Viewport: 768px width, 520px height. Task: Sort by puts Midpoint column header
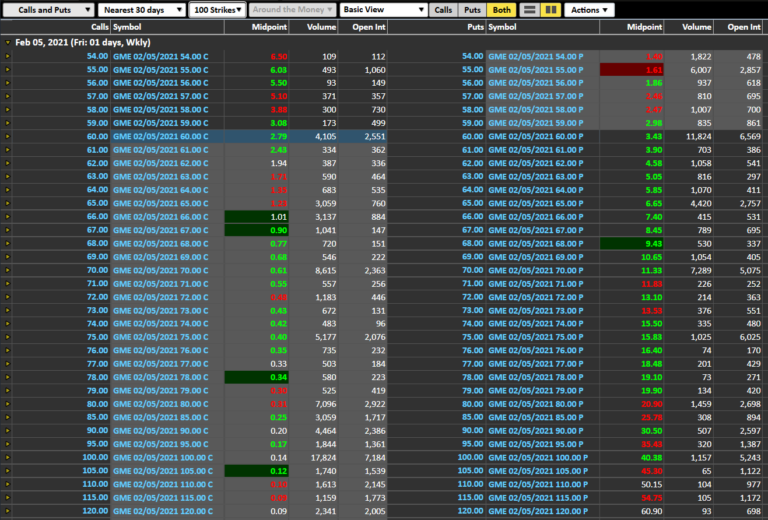pyautogui.click(x=632, y=27)
